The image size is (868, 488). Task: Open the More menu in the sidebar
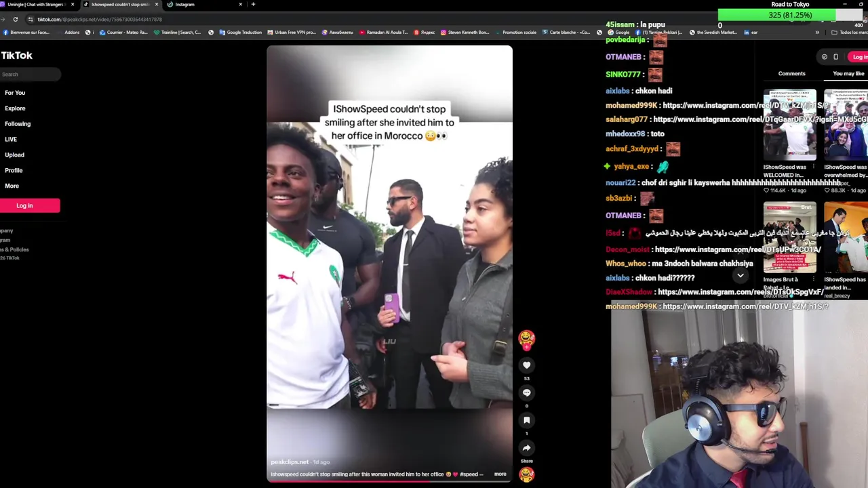click(12, 186)
